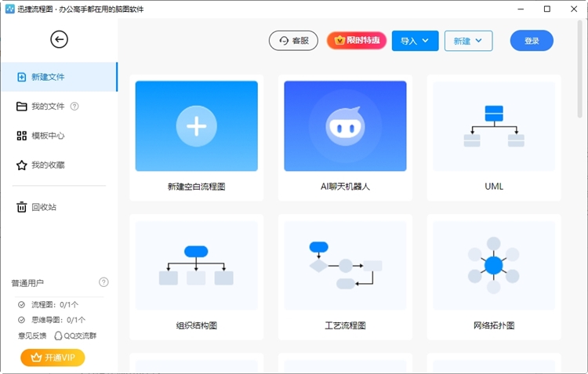Viewport: 588px width, 374px height.
Task: Go back using the circled arrow icon
Action: pos(60,39)
